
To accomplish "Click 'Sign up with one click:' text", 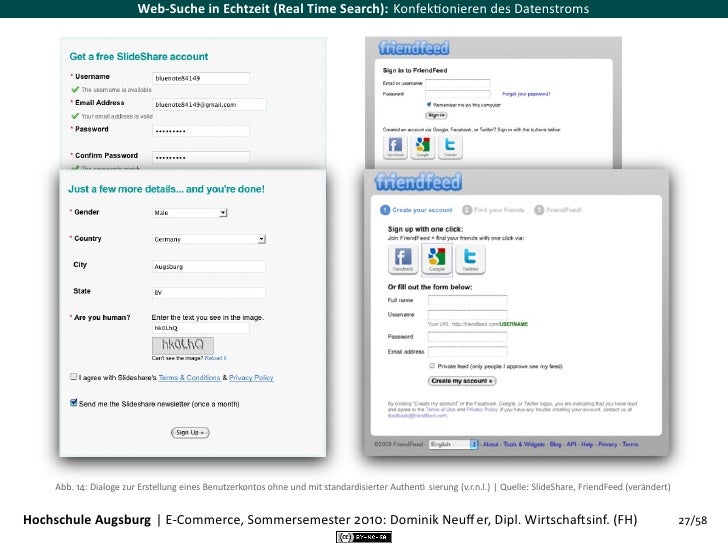I will click(x=425, y=229).
